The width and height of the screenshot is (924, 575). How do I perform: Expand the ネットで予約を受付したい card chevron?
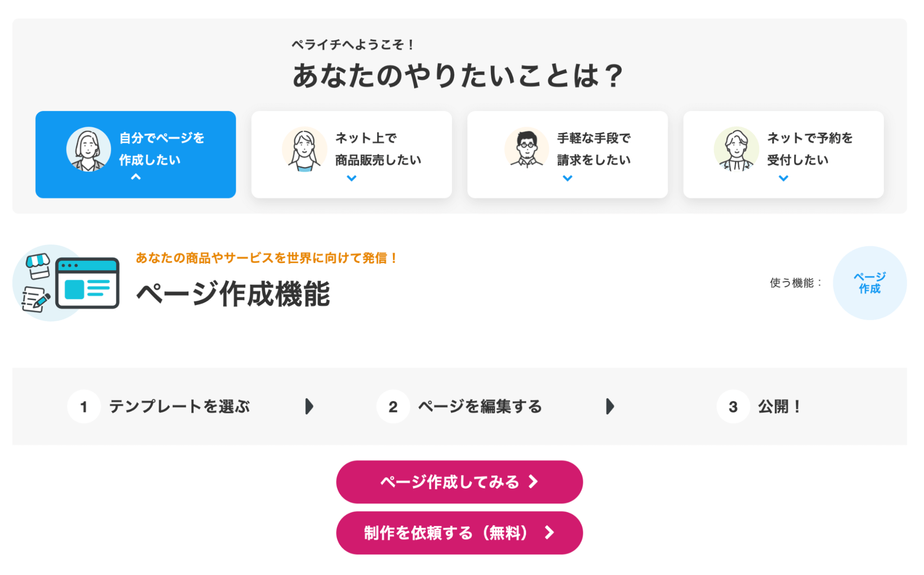point(783,178)
